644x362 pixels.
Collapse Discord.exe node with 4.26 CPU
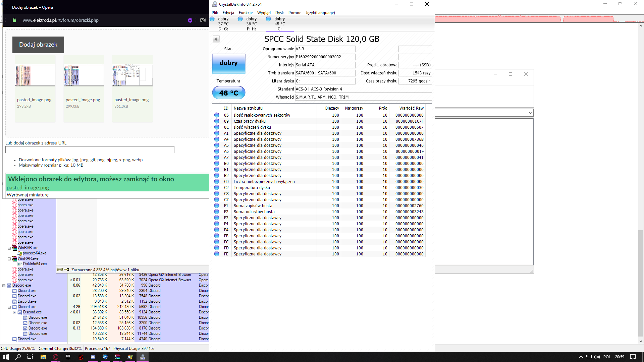pos(9,307)
